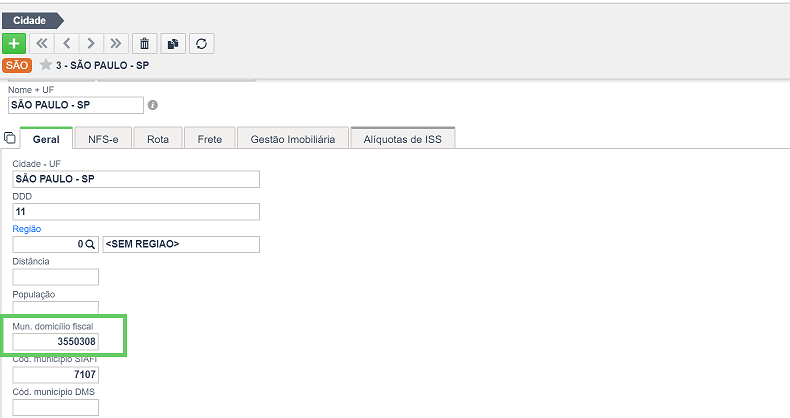The height and width of the screenshot is (418, 790).
Task: Duplicate the current record
Action: [x=173, y=43]
